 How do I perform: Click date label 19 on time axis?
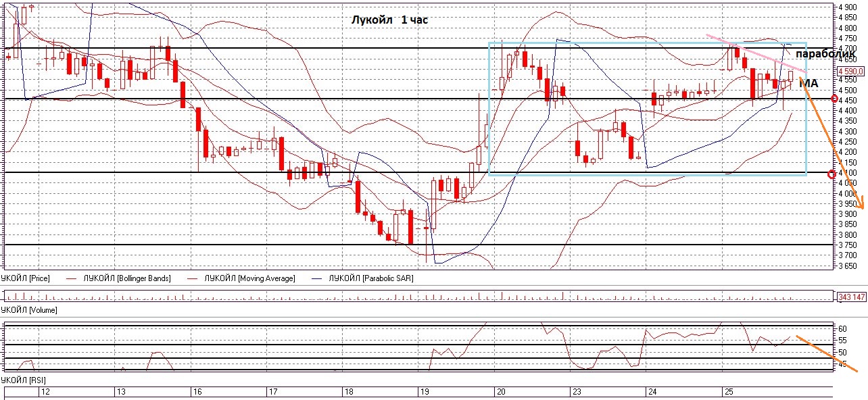(x=424, y=392)
